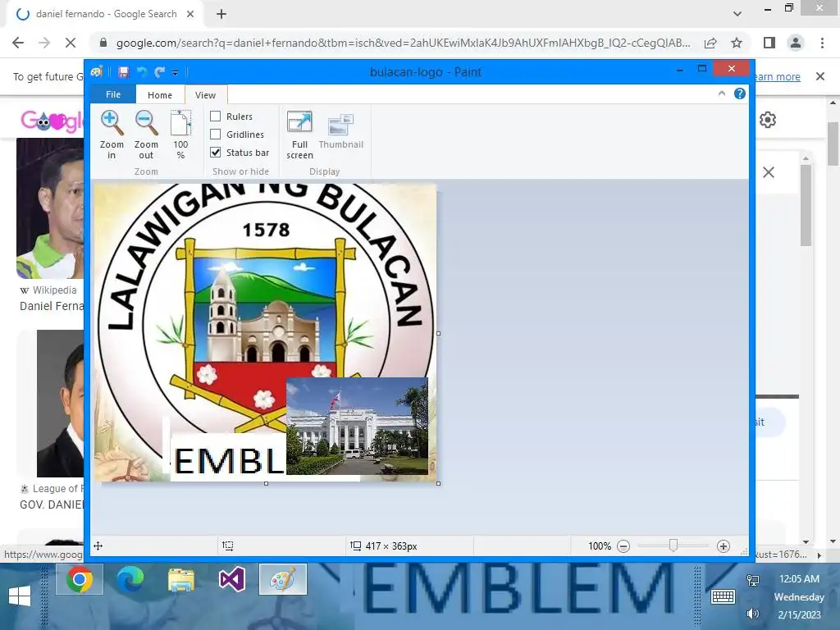Click the share page icon in Chrome's address bar
This screenshot has height=630, width=840.
point(710,43)
